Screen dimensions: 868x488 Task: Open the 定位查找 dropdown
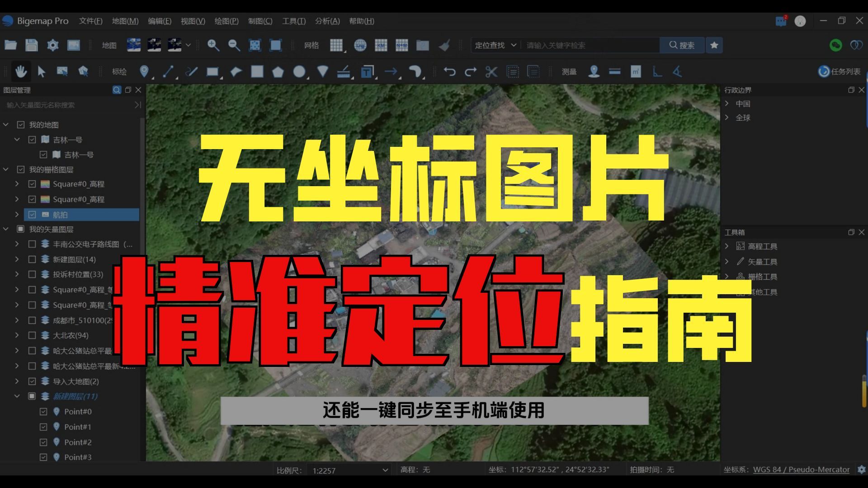click(495, 45)
